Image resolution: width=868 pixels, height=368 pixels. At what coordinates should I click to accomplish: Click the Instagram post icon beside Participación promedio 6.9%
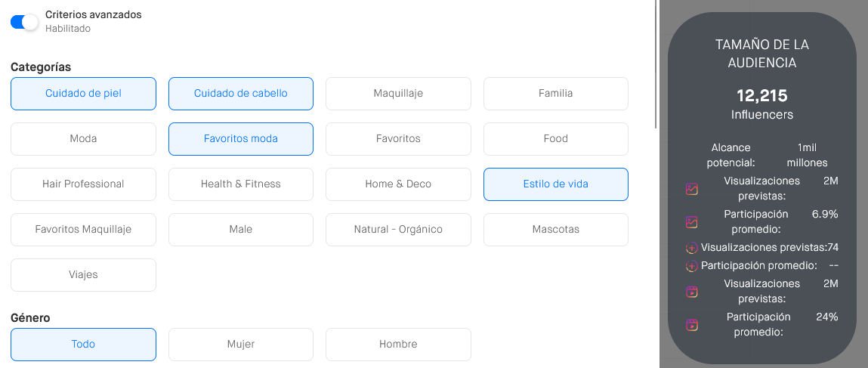691,222
